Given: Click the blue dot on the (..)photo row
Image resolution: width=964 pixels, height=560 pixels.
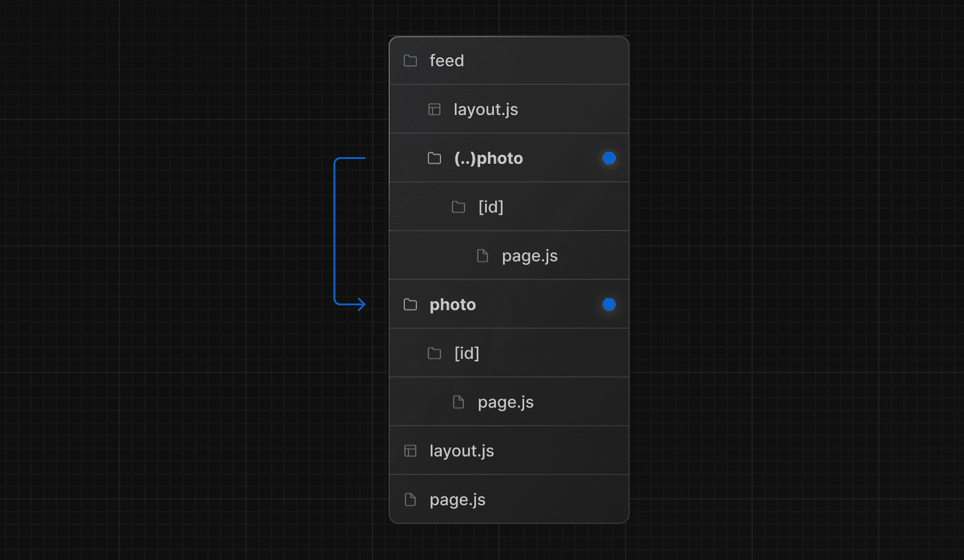Looking at the screenshot, I should [x=609, y=158].
